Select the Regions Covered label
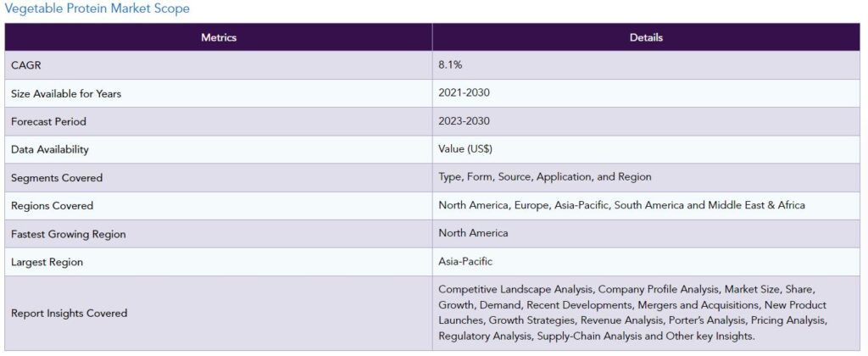868x356 pixels. pos(52,206)
